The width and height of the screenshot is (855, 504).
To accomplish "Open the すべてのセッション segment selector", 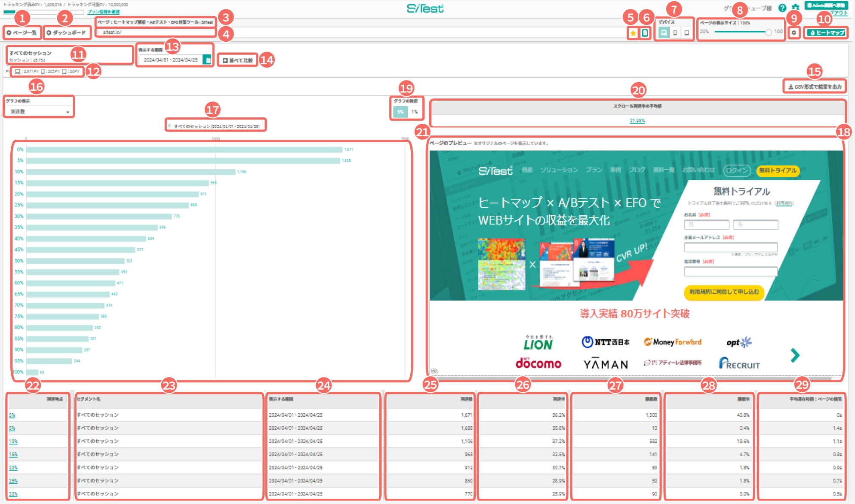I will [x=70, y=55].
